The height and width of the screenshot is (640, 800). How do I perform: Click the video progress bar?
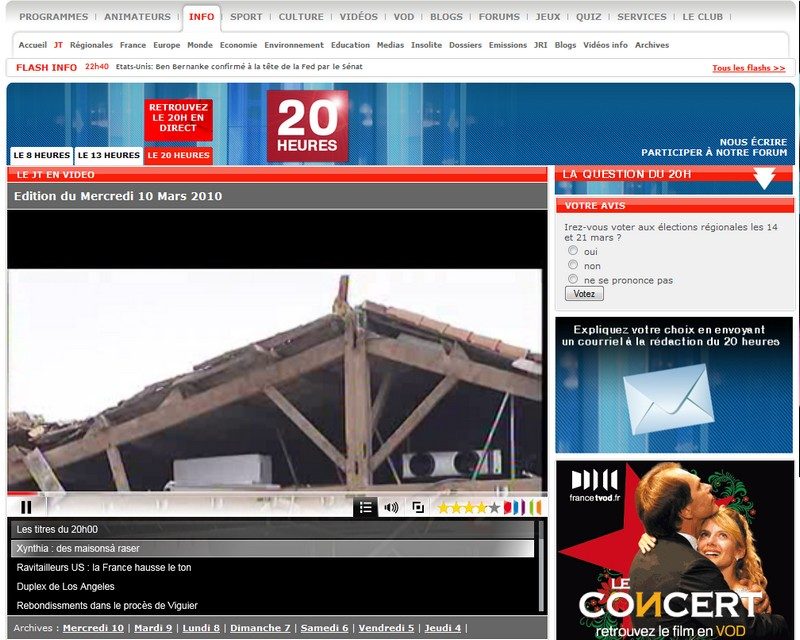tap(275, 494)
